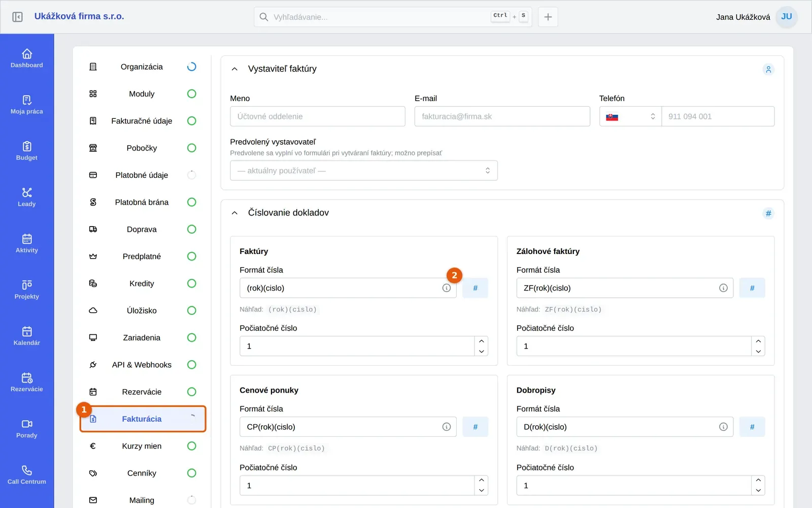Open the Leady section
Screen dimensions: 812x508
point(27,197)
